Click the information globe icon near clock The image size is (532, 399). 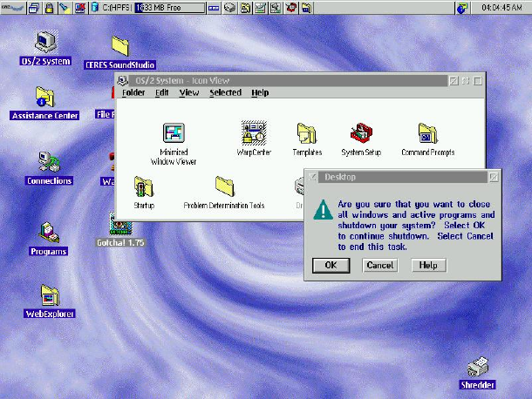click(461, 8)
